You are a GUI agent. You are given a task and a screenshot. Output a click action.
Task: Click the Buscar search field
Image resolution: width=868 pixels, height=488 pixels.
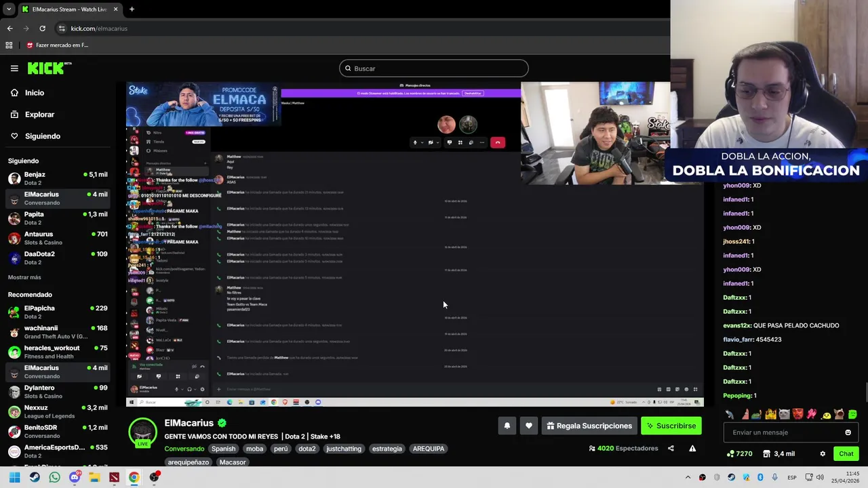coord(433,68)
